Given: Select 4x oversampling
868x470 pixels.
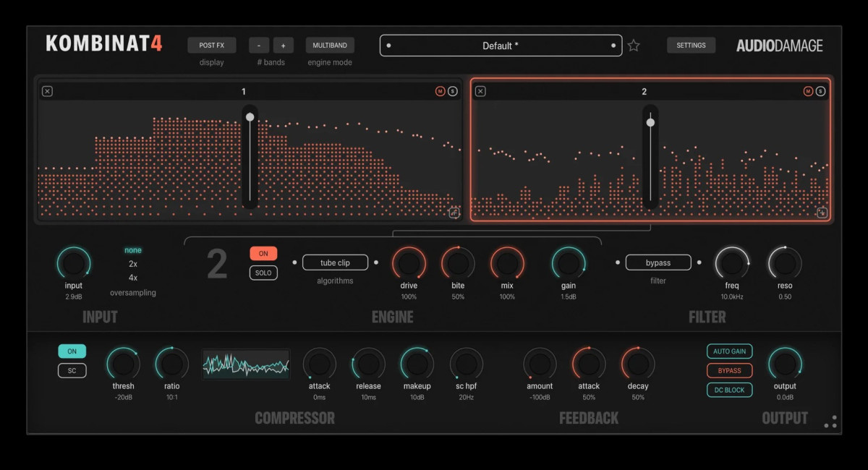Looking at the screenshot, I should tap(133, 278).
